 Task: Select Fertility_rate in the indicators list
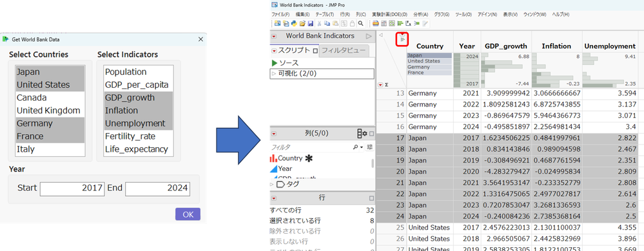[139, 136]
